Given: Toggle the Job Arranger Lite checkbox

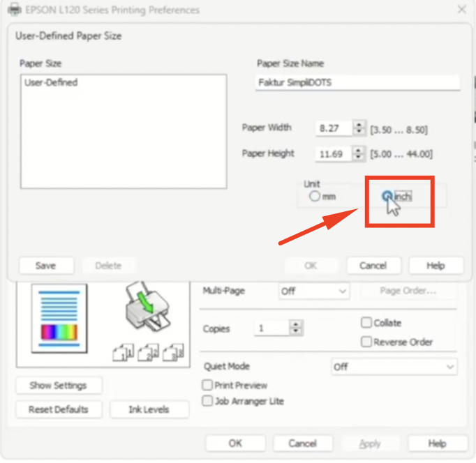Looking at the screenshot, I should pyautogui.click(x=207, y=401).
